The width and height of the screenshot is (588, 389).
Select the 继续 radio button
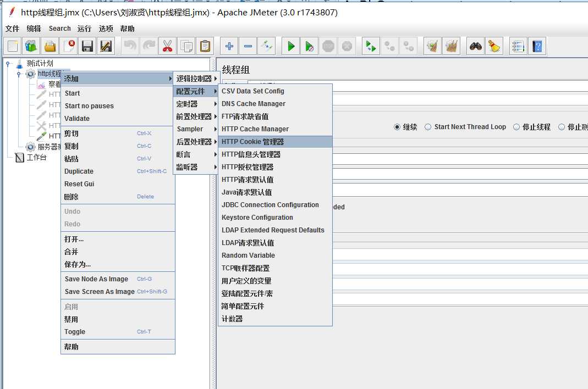pos(397,127)
